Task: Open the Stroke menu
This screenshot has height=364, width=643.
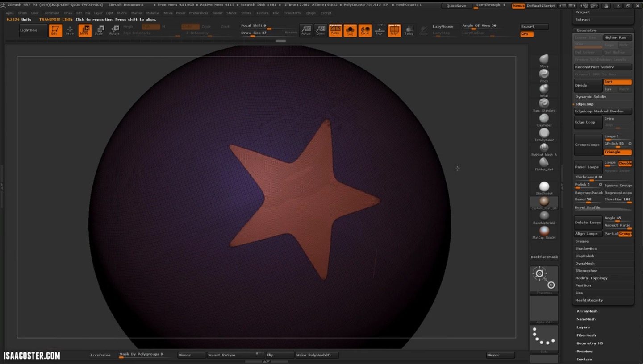Action: pyautogui.click(x=246, y=13)
